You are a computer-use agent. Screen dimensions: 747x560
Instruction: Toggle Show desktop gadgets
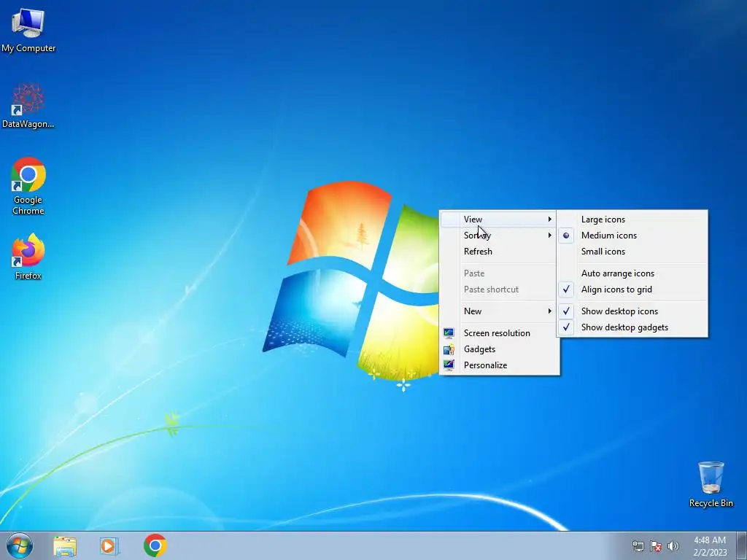click(x=632, y=327)
